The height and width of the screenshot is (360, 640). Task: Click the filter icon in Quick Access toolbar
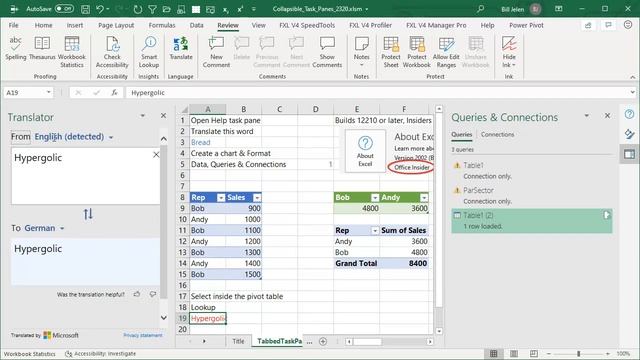coord(152,9)
